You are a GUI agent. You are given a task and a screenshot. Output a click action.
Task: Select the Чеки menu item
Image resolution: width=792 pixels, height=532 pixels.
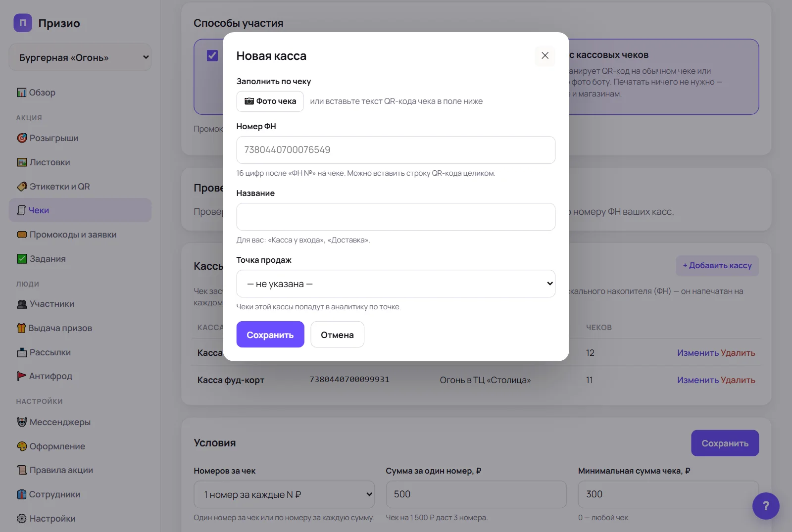[80, 210]
